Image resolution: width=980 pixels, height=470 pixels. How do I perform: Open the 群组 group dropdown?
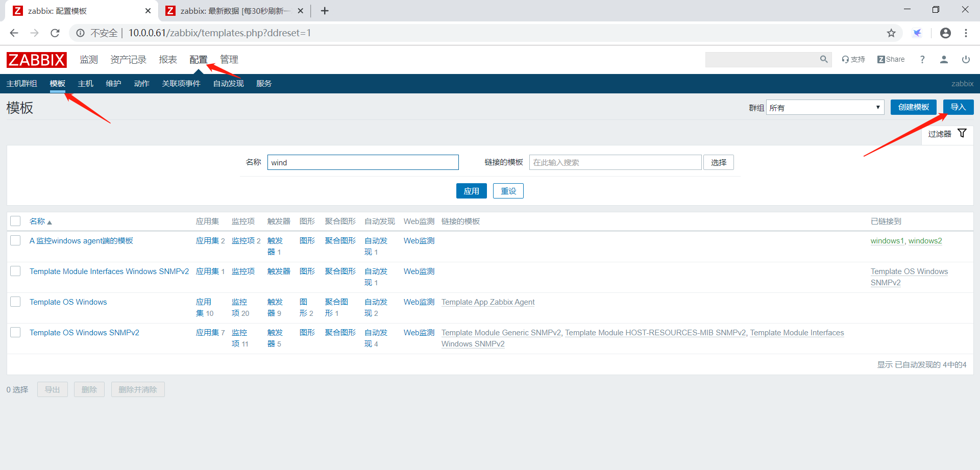click(825, 107)
